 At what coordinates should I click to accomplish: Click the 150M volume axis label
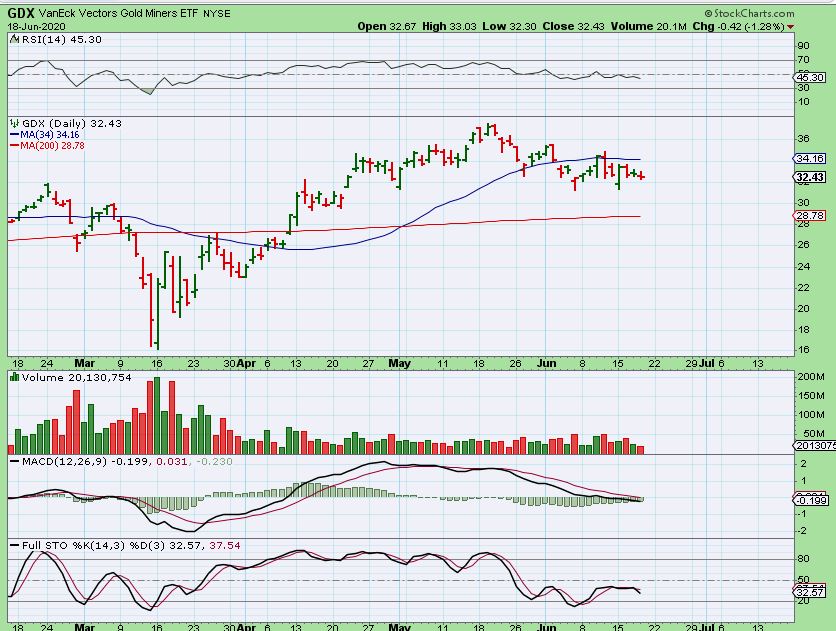(811, 395)
